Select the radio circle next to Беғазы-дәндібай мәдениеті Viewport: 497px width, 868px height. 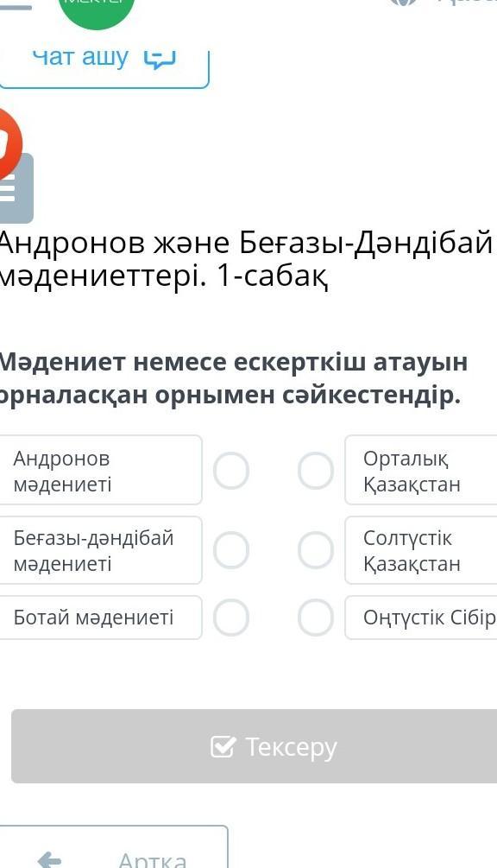tap(231, 550)
